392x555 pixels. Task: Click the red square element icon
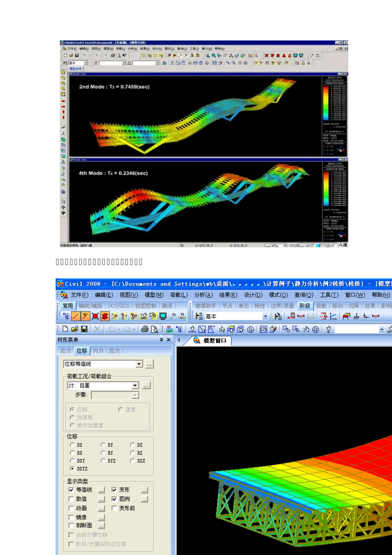click(95, 316)
